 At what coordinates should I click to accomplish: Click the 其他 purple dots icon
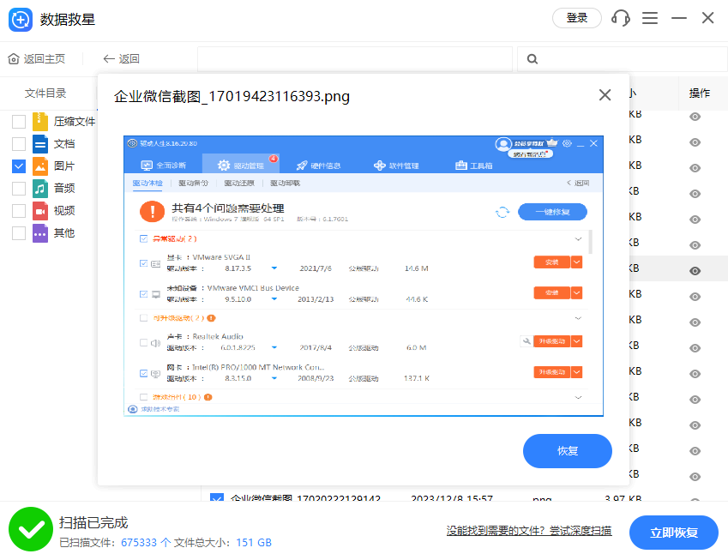point(40,233)
